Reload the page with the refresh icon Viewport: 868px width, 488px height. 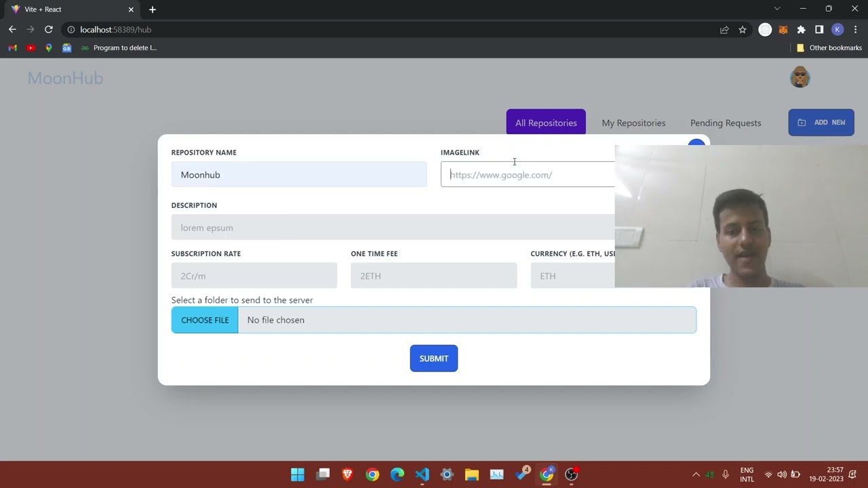(49, 30)
